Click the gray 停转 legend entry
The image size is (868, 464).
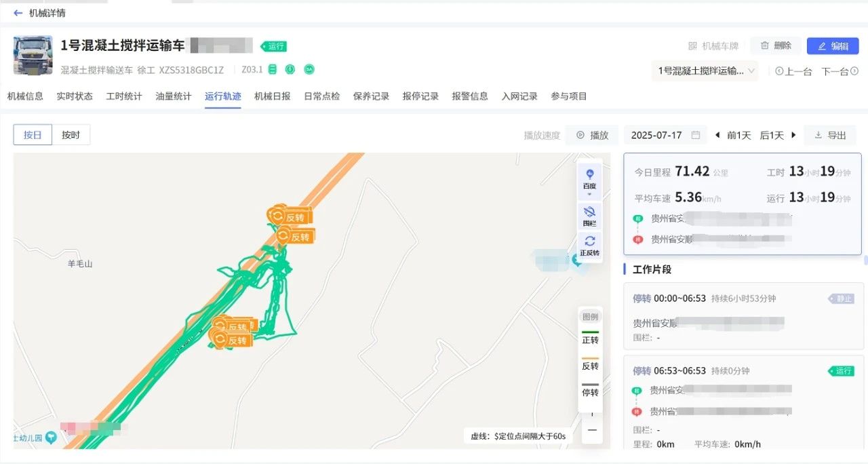click(590, 389)
